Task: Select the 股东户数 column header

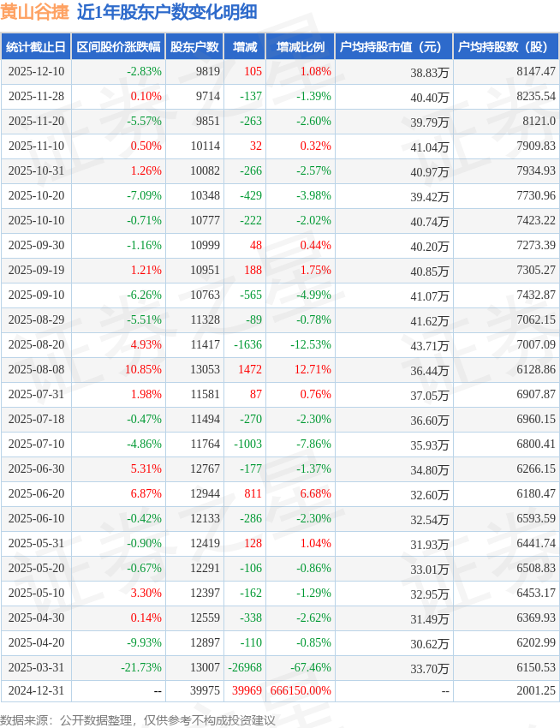Action: [194, 47]
